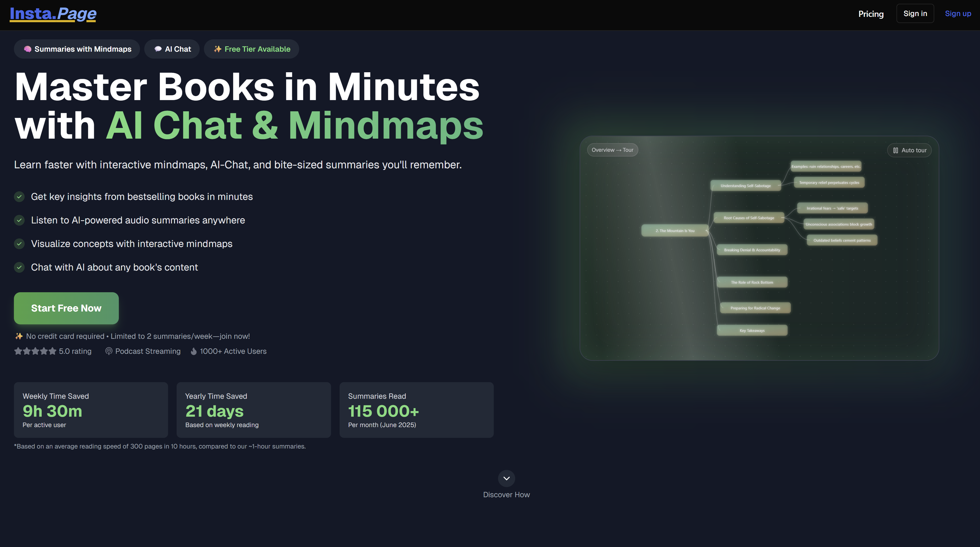Click the five-star rating icons
Screen dimensions: 980x547
click(x=35, y=351)
